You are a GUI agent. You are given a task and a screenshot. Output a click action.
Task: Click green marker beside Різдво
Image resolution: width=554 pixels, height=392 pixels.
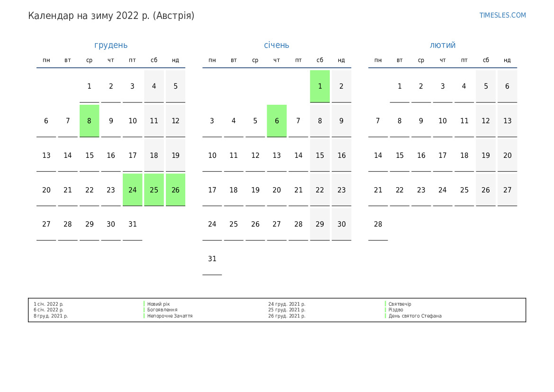[x=386, y=310]
